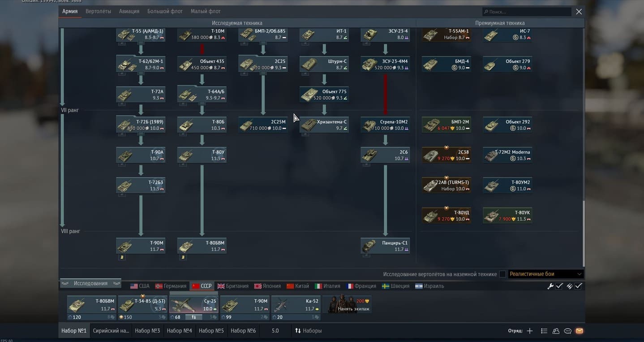Open the premium БМП-2М card
Viewport: 644px width, 342px height.
coord(446,125)
